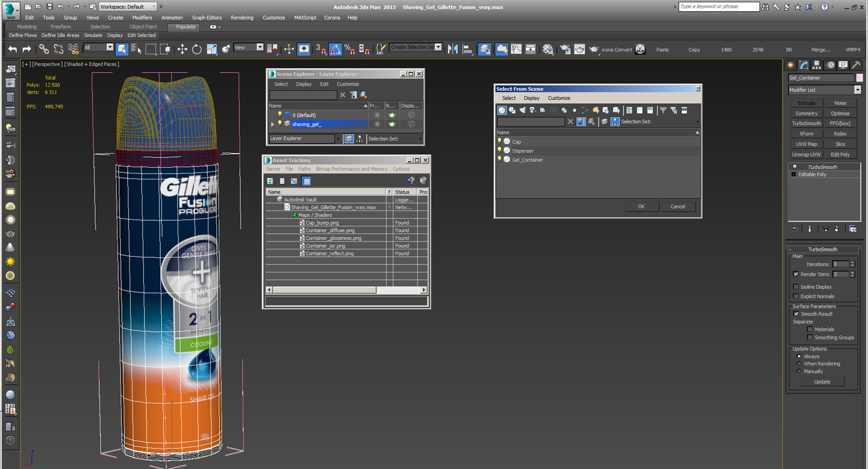Viewport: 868px width, 469px height.
Task: Toggle the Smooth Result checkbox
Action: click(x=796, y=314)
